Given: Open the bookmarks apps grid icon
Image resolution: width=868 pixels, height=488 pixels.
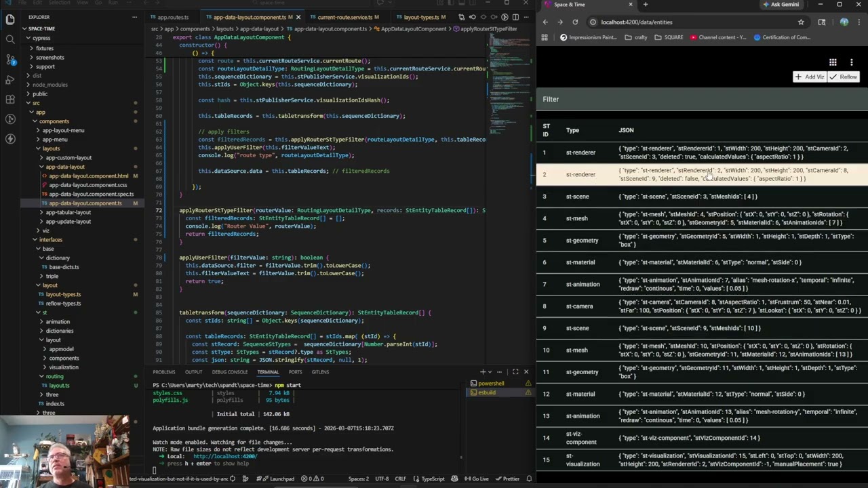Looking at the screenshot, I should point(544,37).
